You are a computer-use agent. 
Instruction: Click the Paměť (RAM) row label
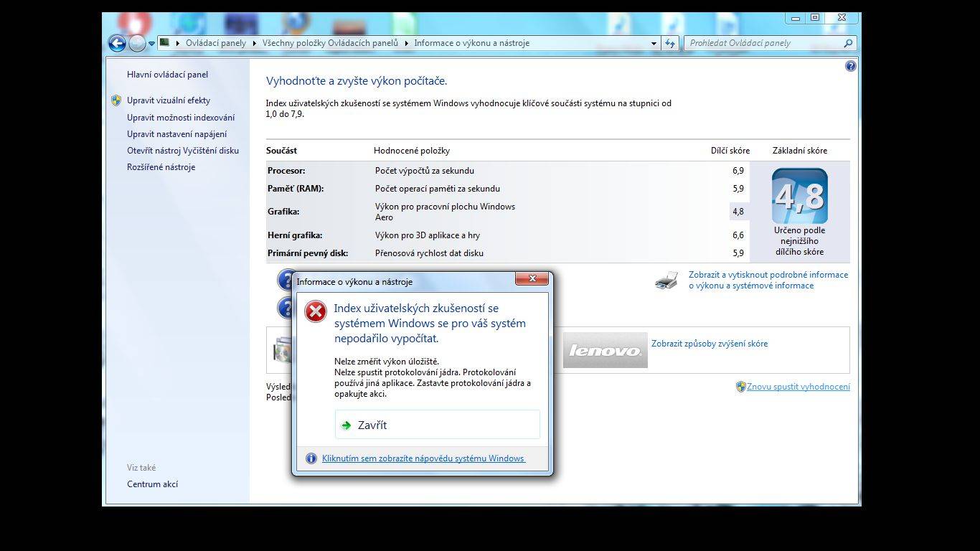[296, 189]
